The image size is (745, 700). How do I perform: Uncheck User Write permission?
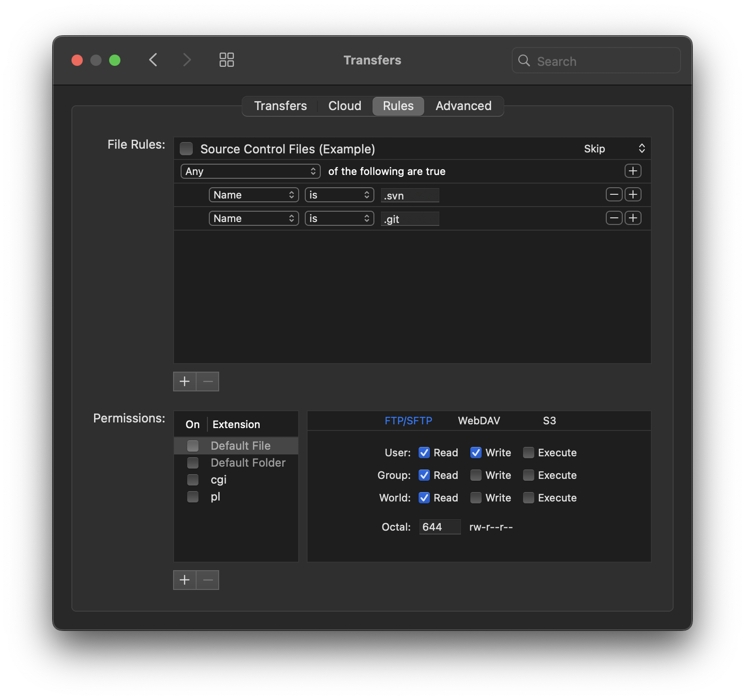476,453
